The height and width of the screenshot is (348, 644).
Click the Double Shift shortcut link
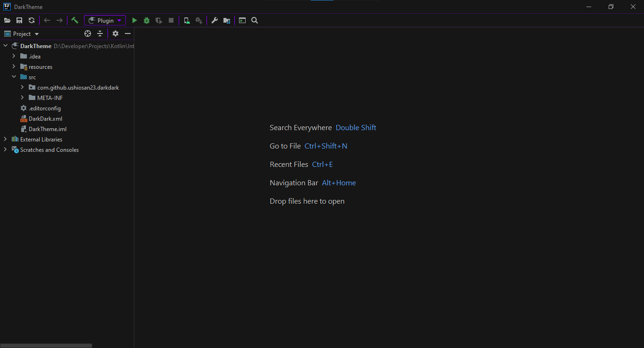356,127
